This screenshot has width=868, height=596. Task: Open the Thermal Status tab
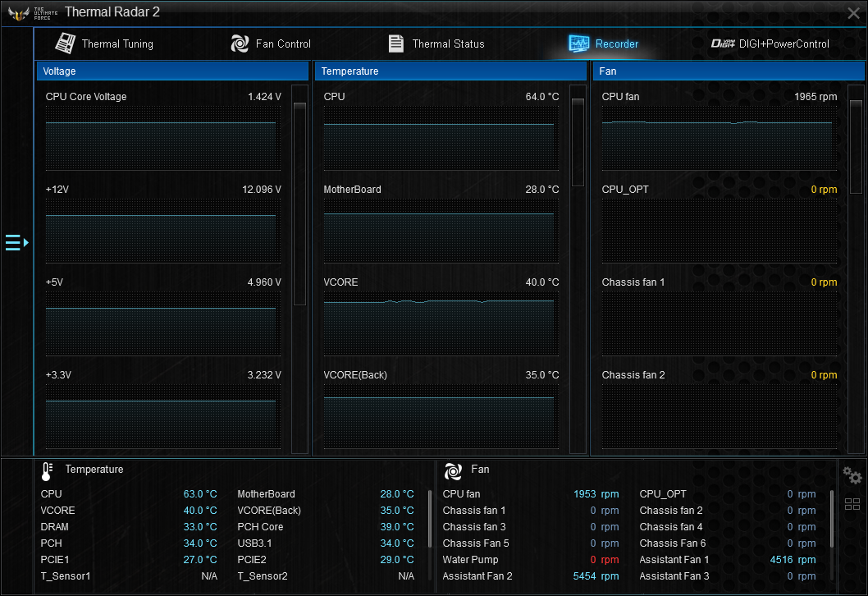[x=436, y=44]
